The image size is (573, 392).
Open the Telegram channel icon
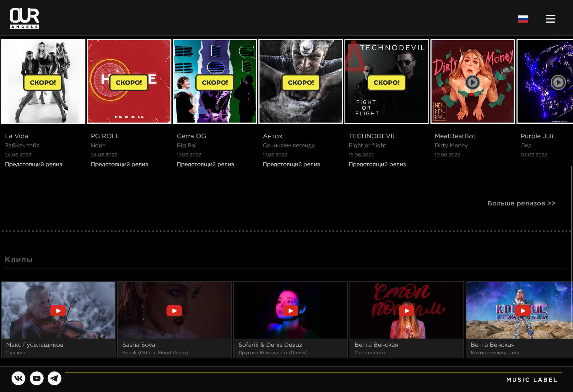coord(55,378)
